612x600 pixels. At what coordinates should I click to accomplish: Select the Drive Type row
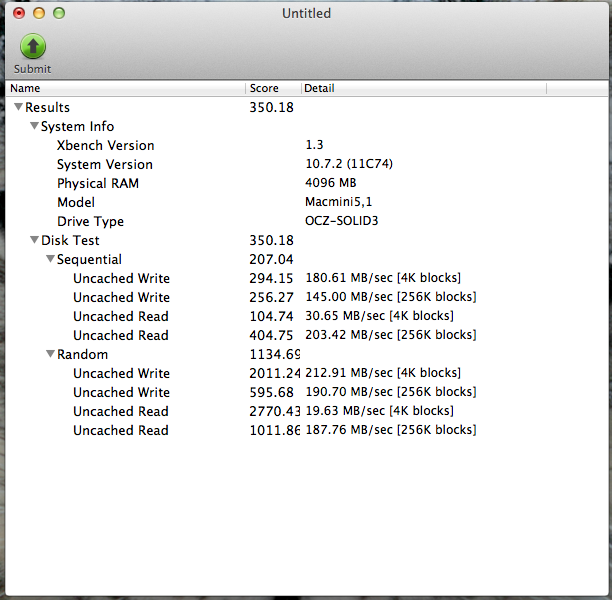(x=307, y=221)
